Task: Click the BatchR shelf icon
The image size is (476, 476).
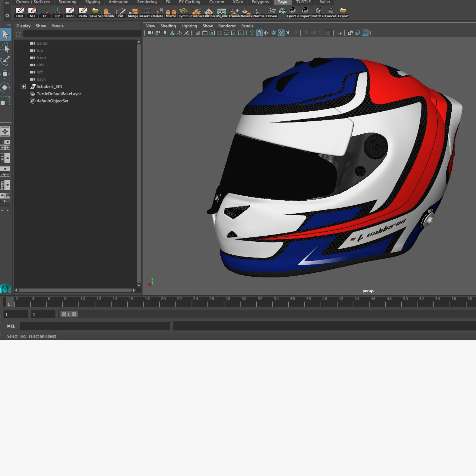Action: [318, 13]
